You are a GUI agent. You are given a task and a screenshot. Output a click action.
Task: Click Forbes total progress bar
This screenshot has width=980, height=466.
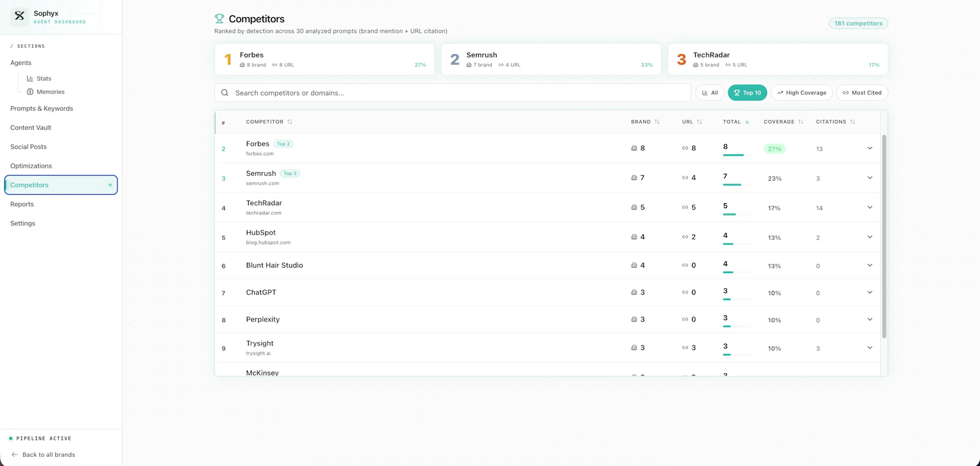(737, 155)
